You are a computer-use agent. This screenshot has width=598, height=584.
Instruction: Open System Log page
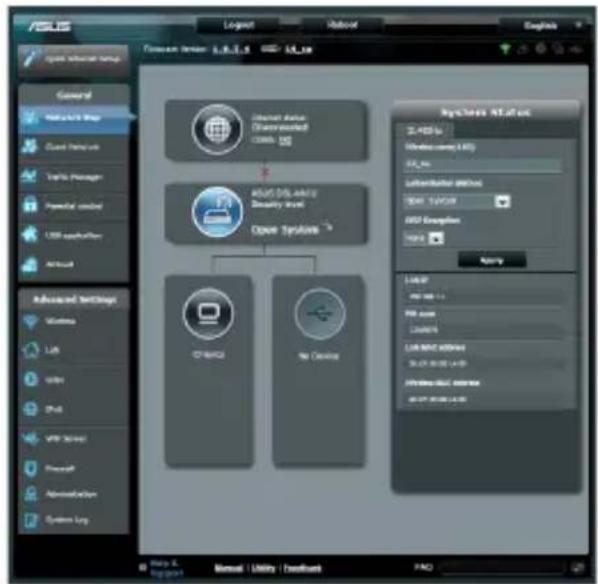coord(74,520)
